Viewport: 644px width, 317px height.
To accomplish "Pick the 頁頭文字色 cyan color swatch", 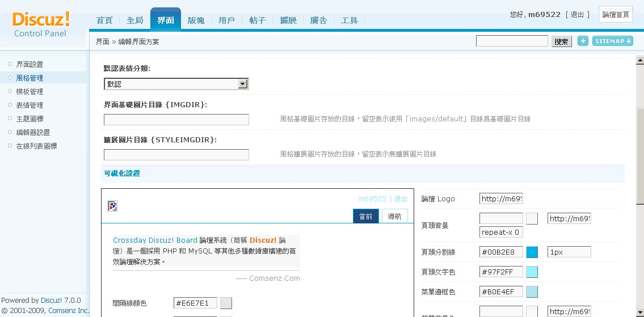I will pyautogui.click(x=532, y=272).
